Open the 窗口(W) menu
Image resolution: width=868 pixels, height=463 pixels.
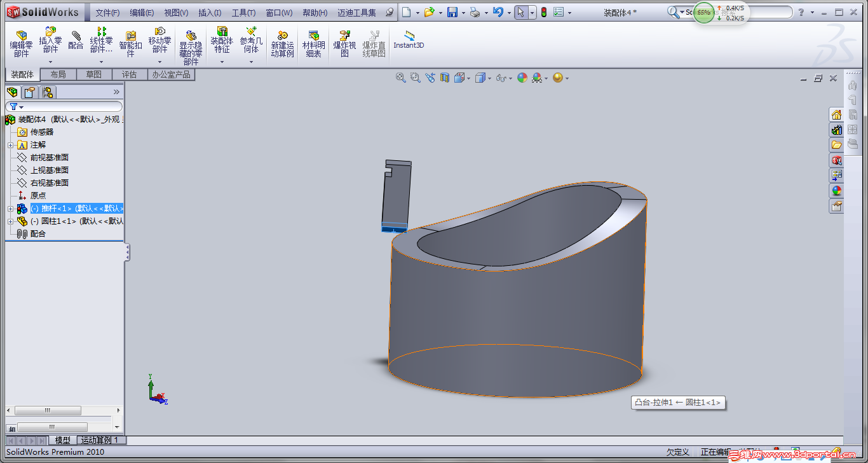279,13
